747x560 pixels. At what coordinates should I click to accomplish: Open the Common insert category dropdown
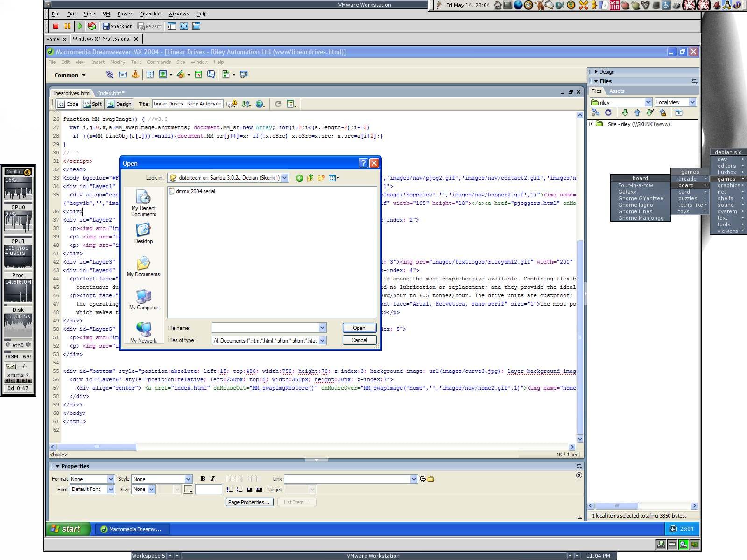(x=70, y=75)
